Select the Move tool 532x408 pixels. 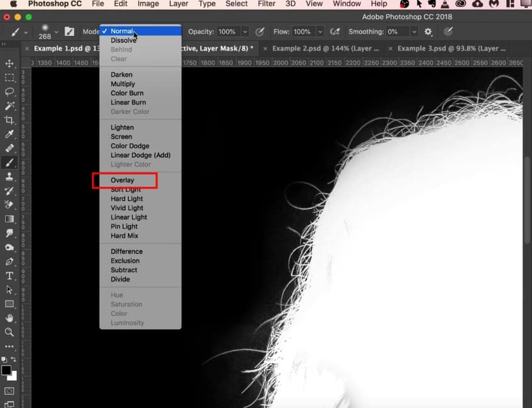click(x=10, y=64)
